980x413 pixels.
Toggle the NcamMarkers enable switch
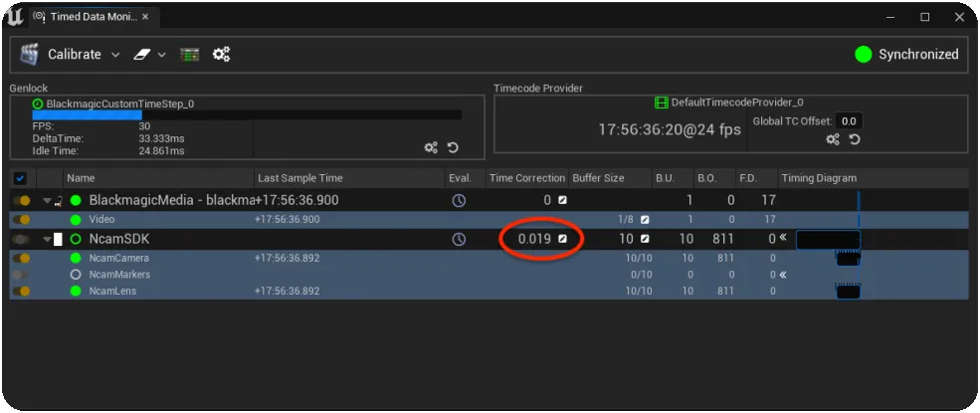pyautogui.click(x=21, y=275)
